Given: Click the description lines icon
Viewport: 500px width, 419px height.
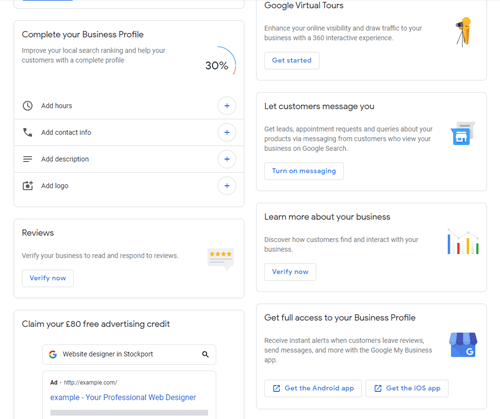Looking at the screenshot, I should (x=27, y=159).
